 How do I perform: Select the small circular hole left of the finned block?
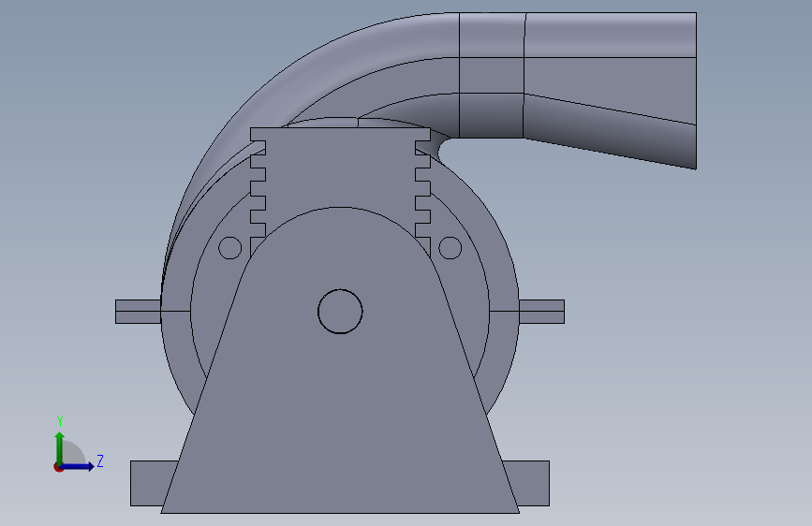230,248
